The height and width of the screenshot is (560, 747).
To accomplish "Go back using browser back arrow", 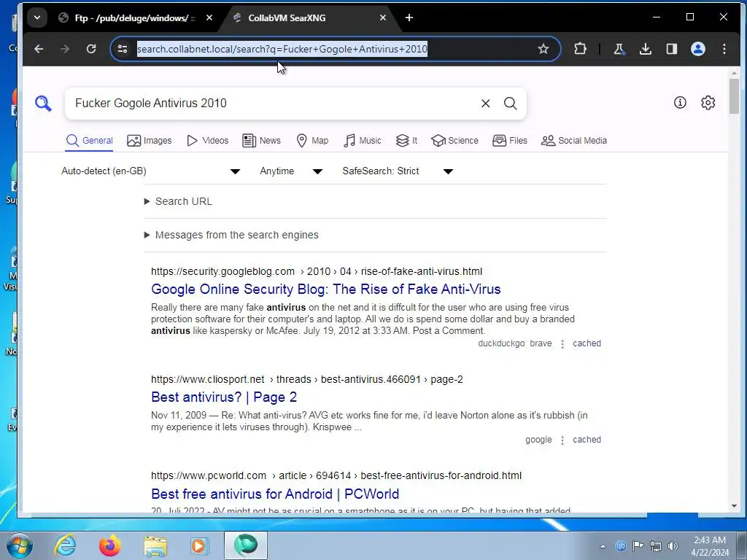I will point(39,49).
